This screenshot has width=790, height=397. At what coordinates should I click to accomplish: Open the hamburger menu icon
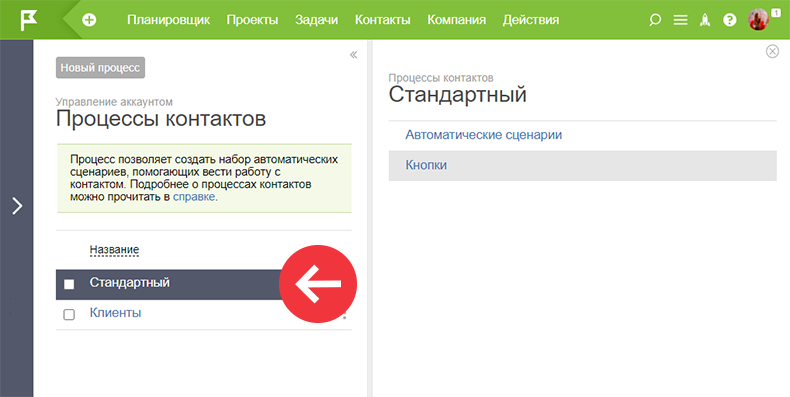[681, 20]
